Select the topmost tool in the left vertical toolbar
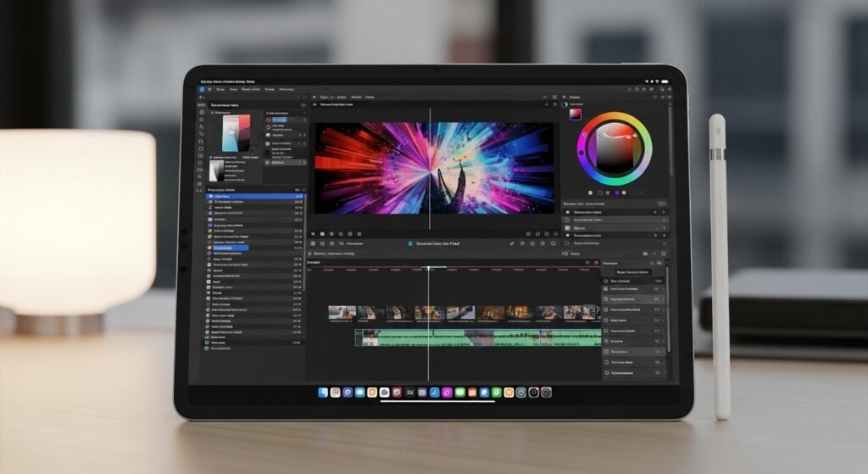This screenshot has height=474, width=868. [x=202, y=112]
